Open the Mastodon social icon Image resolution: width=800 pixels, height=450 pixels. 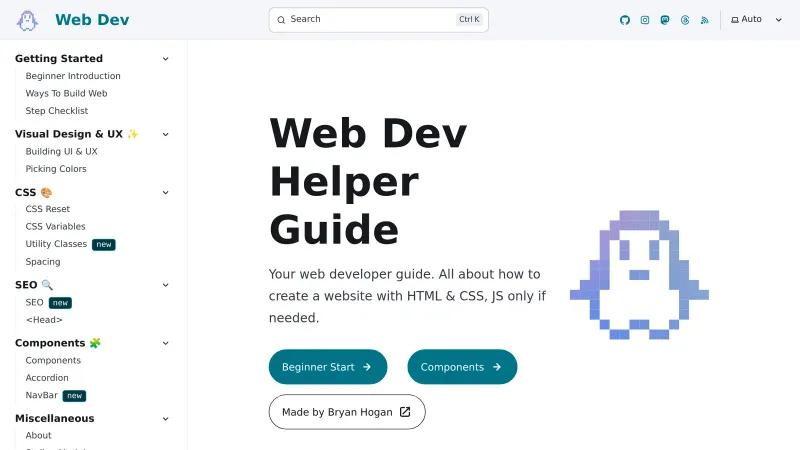(665, 20)
